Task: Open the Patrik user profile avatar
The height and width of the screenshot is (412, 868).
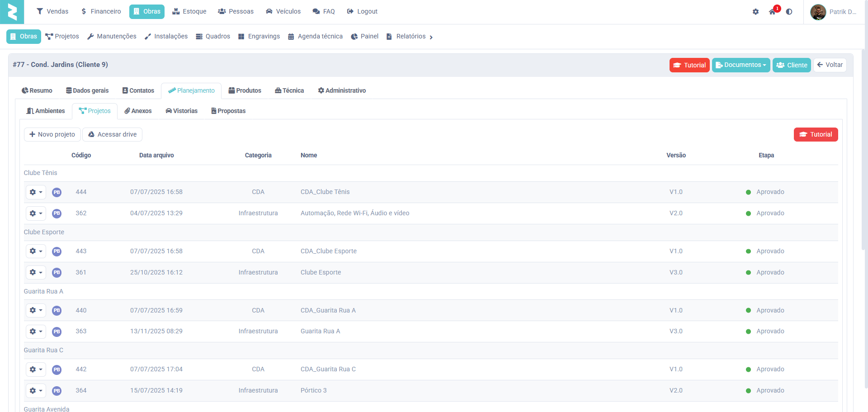Action: [x=818, y=12]
